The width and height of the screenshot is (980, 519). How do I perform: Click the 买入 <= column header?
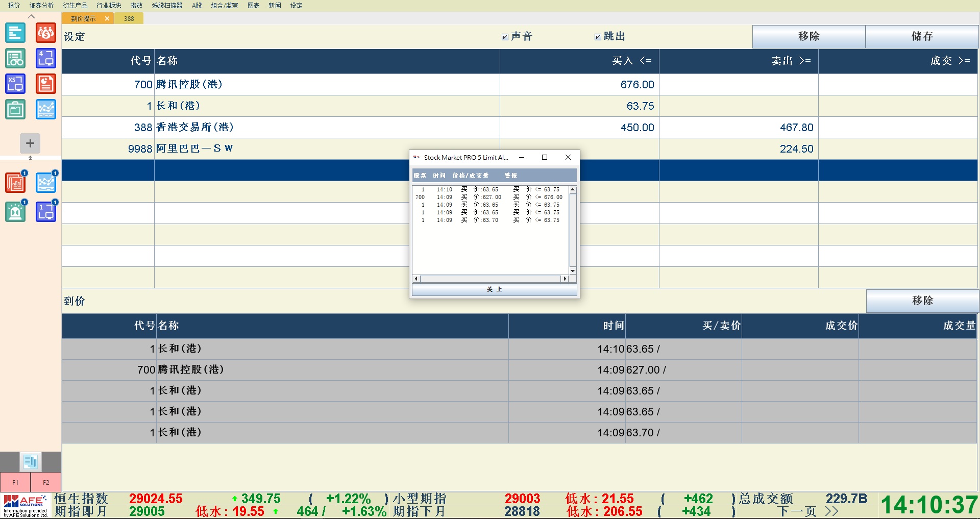[x=579, y=61]
